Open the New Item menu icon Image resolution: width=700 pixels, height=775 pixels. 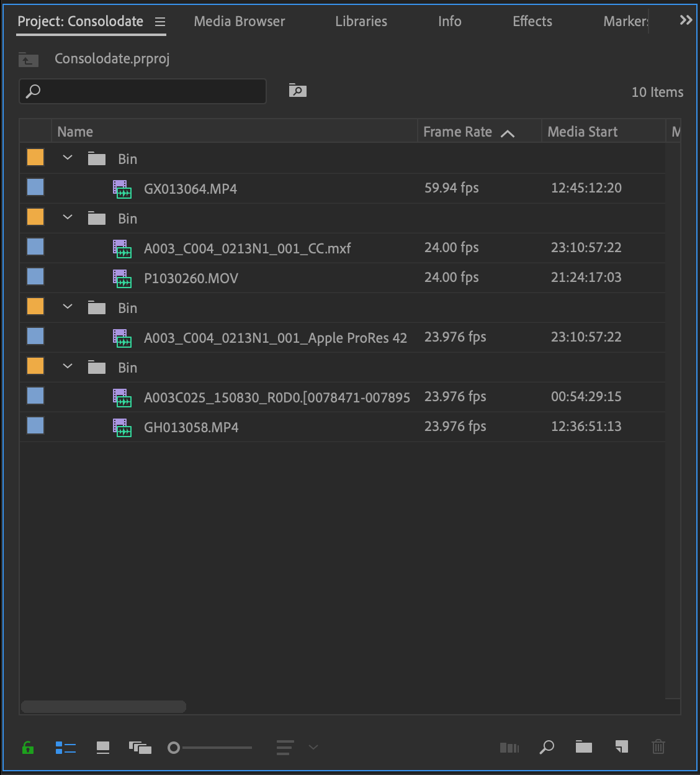coord(621,748)
